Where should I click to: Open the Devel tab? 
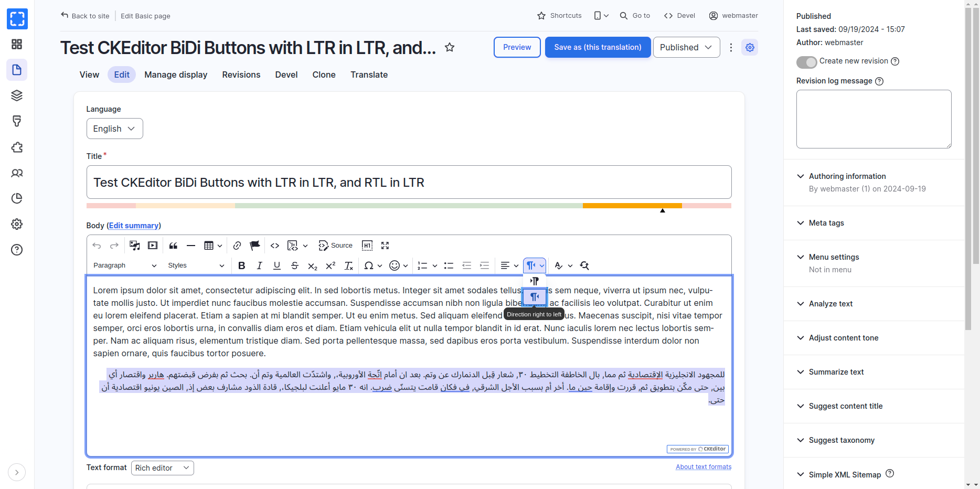(286, 75)
